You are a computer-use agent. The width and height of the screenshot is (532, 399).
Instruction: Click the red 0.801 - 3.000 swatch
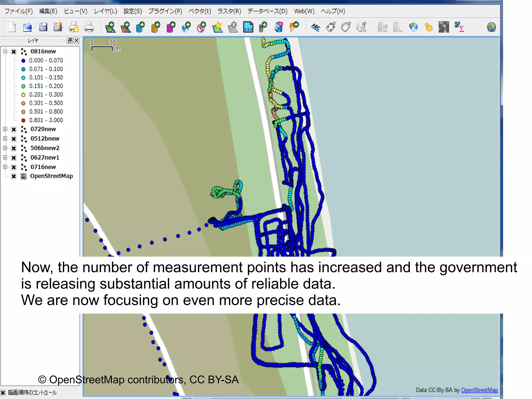[23, 120]
